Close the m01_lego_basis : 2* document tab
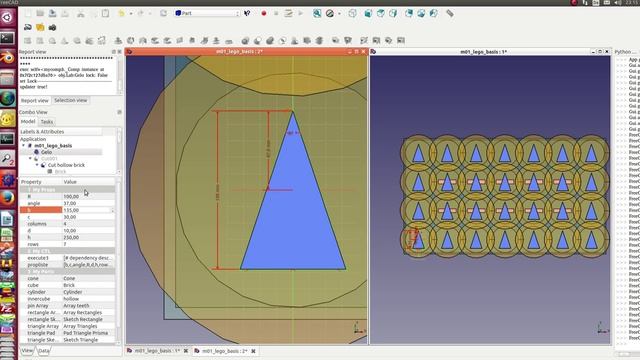 (x=253, y=351)
